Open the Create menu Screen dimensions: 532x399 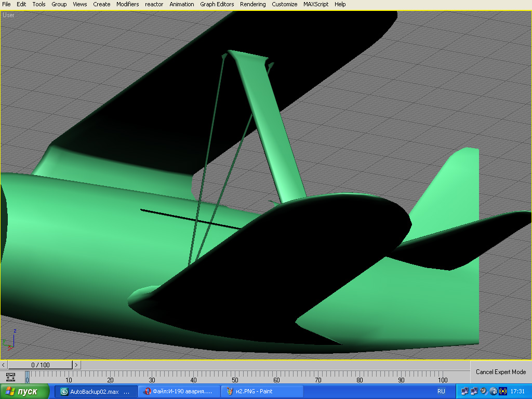pyautogui.click(x=102, y=4)
